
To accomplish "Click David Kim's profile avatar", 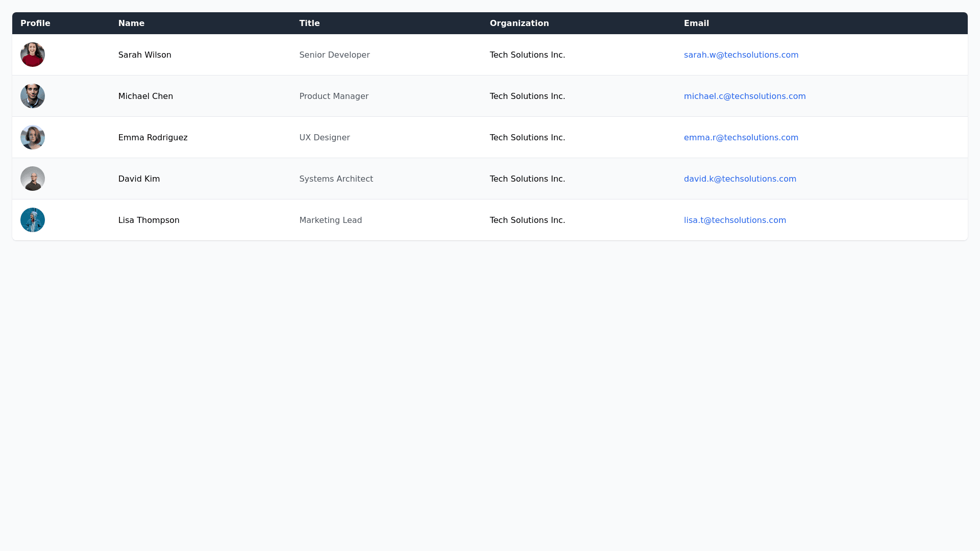I will (32, 179).
